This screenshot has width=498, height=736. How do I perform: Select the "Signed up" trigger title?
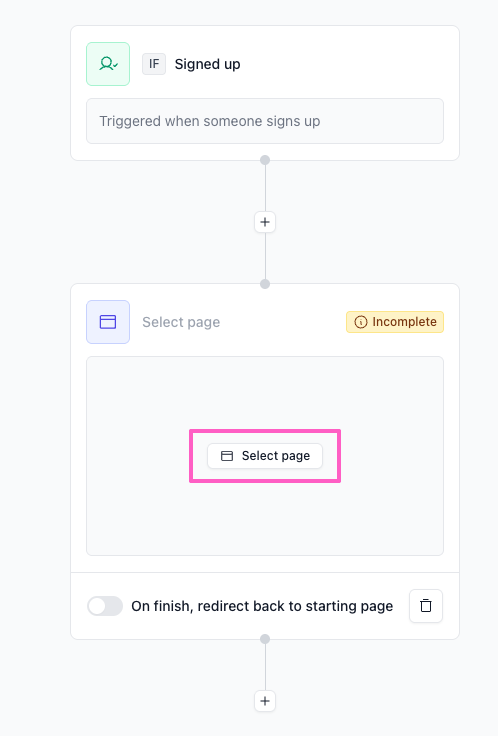(x=207, y=64)
